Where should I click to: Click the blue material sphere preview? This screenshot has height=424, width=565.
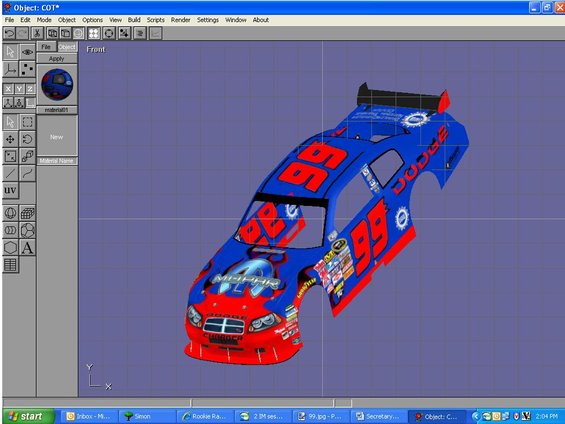[x=57, y=85]
